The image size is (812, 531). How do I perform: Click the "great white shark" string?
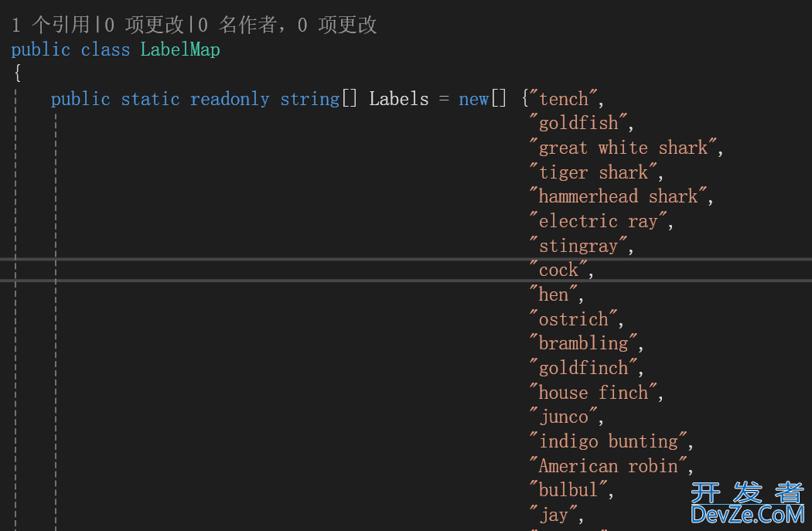[x=623, y=148]
